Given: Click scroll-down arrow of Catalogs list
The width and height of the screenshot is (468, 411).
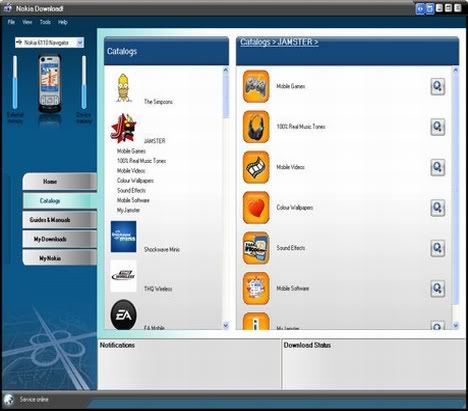Looking at the screenshot, I should click(226, 325).
